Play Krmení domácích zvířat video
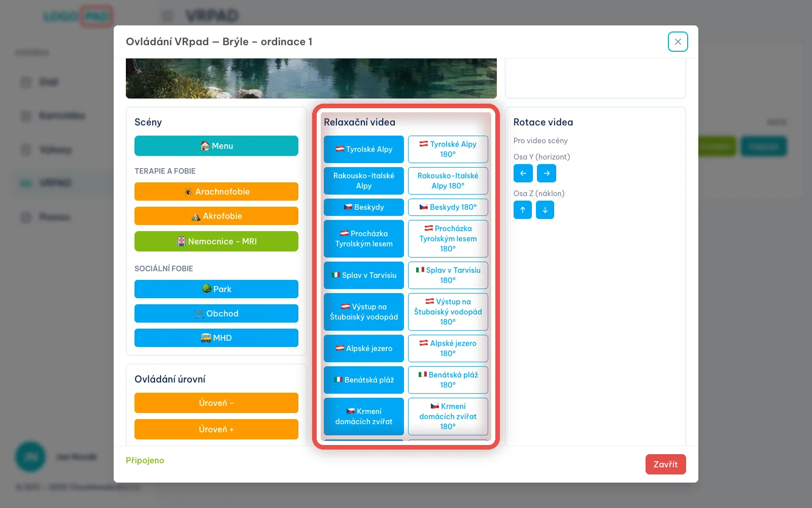This screenshot has width=812, height=508. (x=364, y=417)
